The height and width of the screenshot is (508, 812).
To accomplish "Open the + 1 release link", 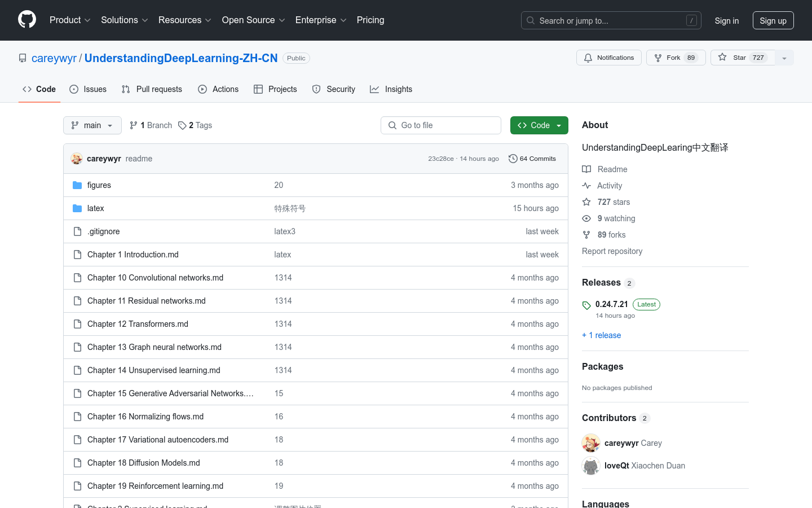I will [x=601, y=335].
